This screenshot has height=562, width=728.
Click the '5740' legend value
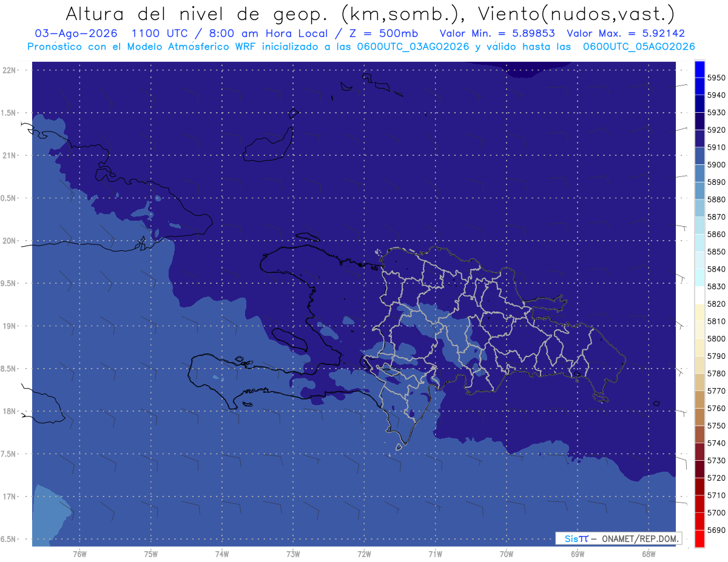pyautogui.click(x=716, y=443)
